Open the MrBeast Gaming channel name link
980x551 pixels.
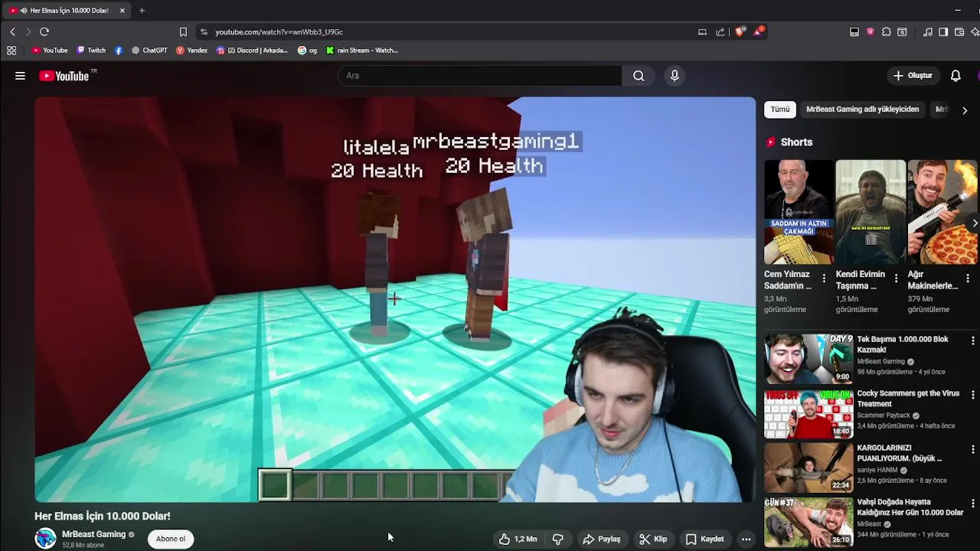click(93, 534)
